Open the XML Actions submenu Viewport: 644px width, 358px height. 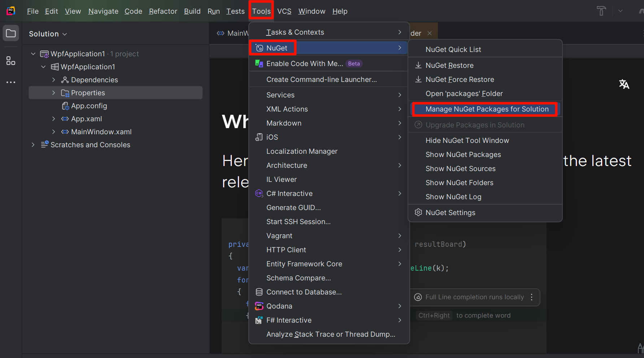pos(329,109)
